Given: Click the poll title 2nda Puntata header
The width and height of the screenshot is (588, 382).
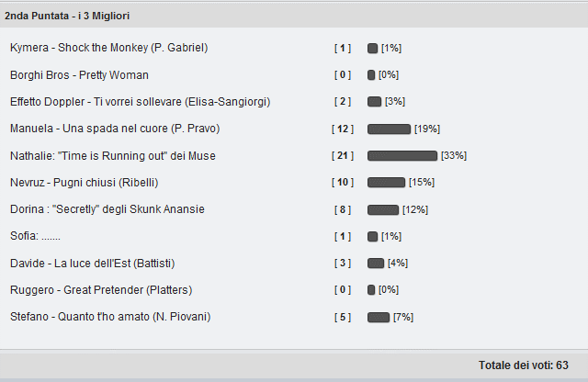Looking at the screenshot, I should point(67,16).
